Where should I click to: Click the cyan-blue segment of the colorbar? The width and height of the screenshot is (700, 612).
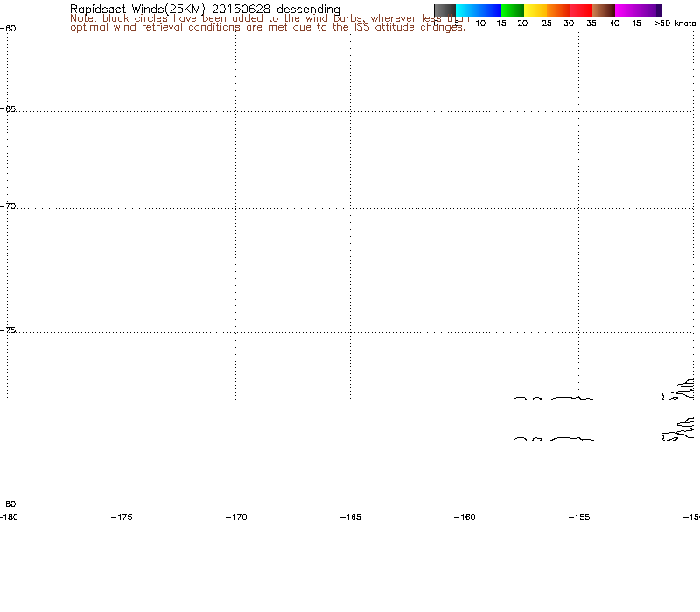coord(479,10)
